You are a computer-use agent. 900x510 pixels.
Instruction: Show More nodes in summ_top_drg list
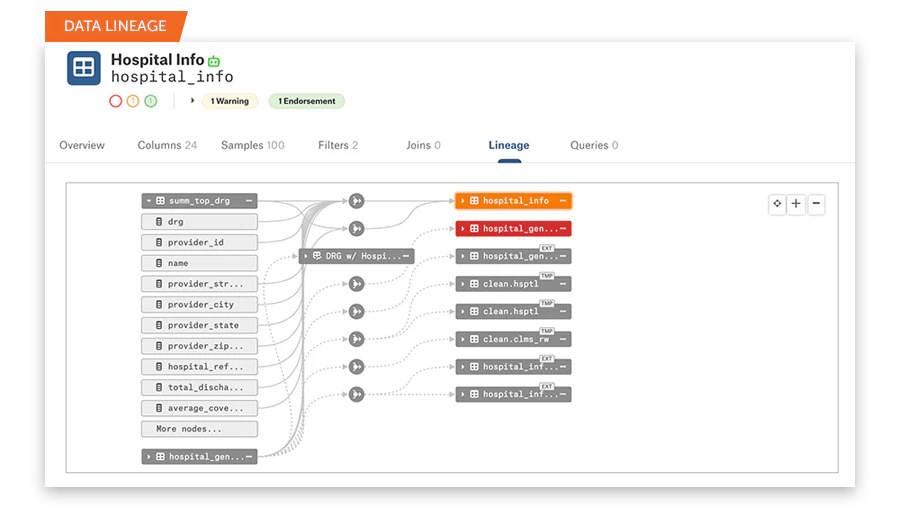[199, 429]
